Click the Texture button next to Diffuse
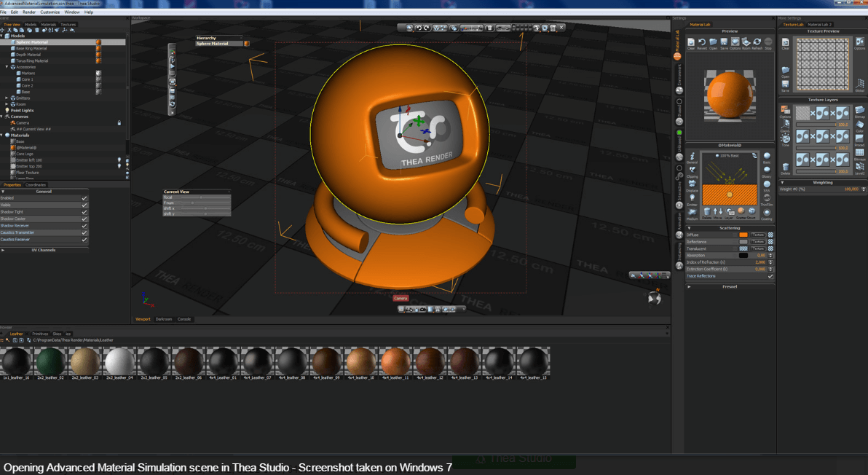 758,235
